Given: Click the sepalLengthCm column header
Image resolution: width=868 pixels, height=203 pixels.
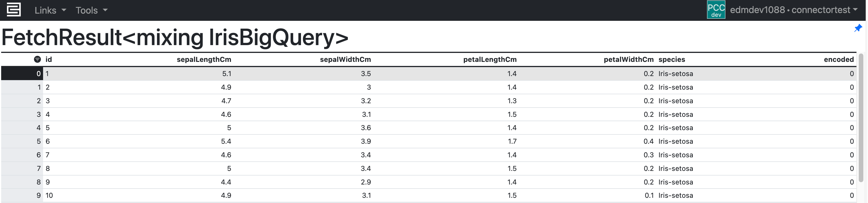Looking at the screenshot, I should pos(204,60).
